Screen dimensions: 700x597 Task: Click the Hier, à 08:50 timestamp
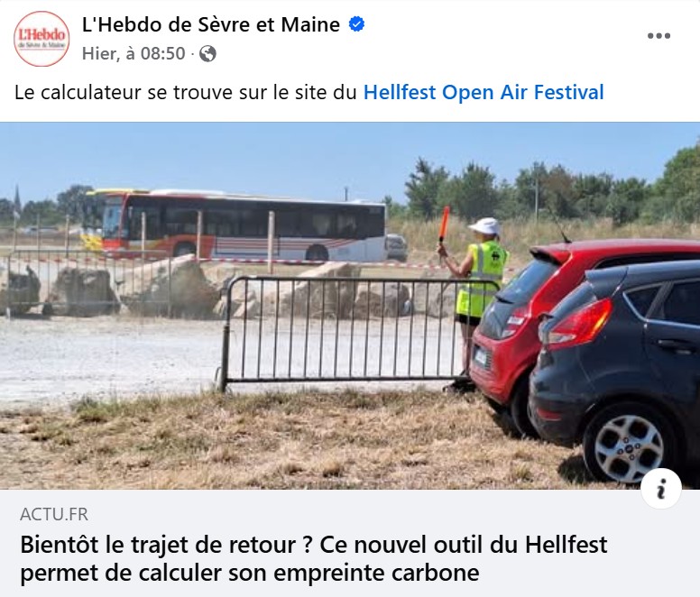(x=134, y=54)
